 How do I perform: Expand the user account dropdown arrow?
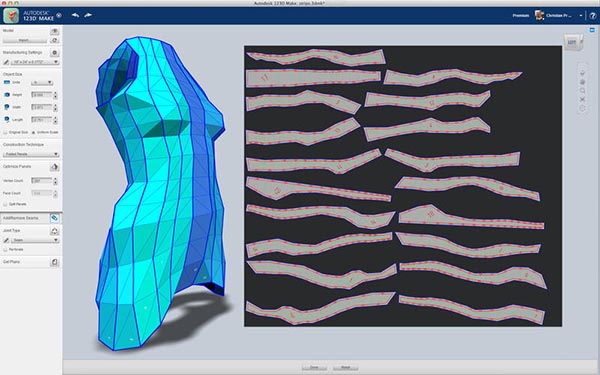pyautogui.click(x=581, y=16)
